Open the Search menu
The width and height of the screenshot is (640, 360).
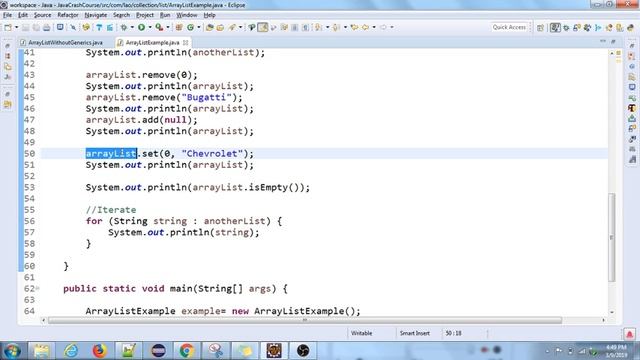pos(121,15)
